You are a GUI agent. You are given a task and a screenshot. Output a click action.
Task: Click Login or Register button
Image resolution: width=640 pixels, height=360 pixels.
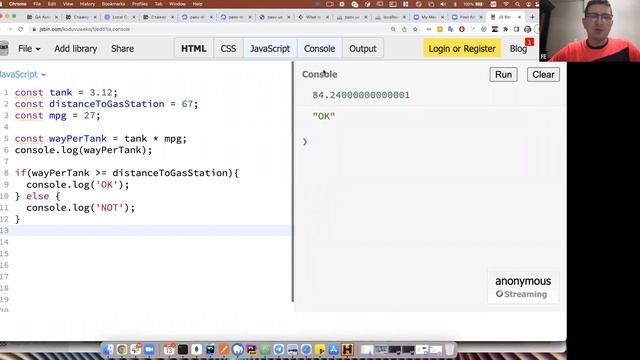462,49
